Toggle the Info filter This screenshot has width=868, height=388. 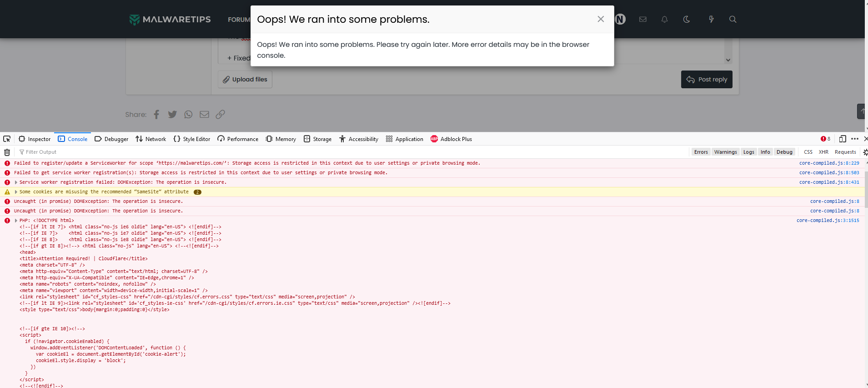pyautogui.click(x=765, y=152)
